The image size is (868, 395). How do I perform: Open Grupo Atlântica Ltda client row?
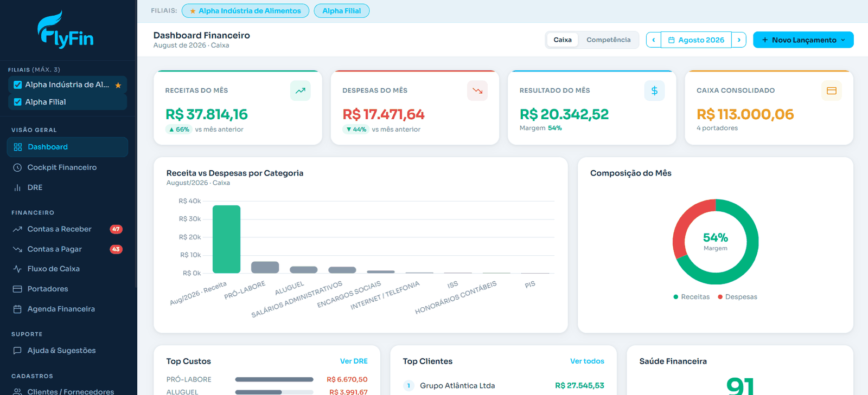503,386
